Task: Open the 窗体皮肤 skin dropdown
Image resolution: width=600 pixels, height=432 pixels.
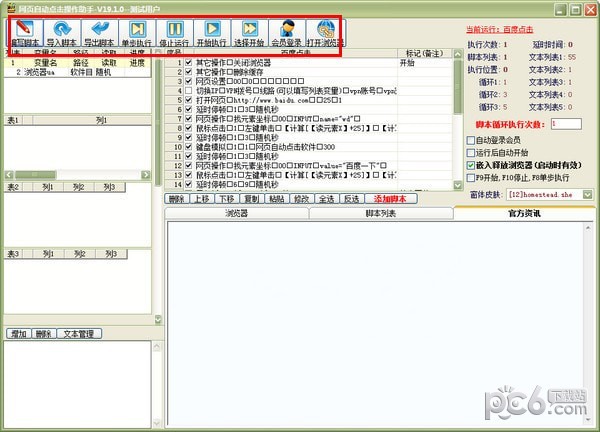Action: tap(588, 194)
